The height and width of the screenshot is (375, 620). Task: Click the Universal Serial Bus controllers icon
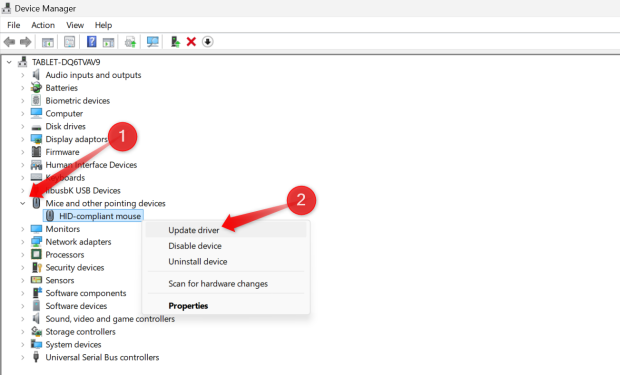pyautogui.click(x=36, y=357)
